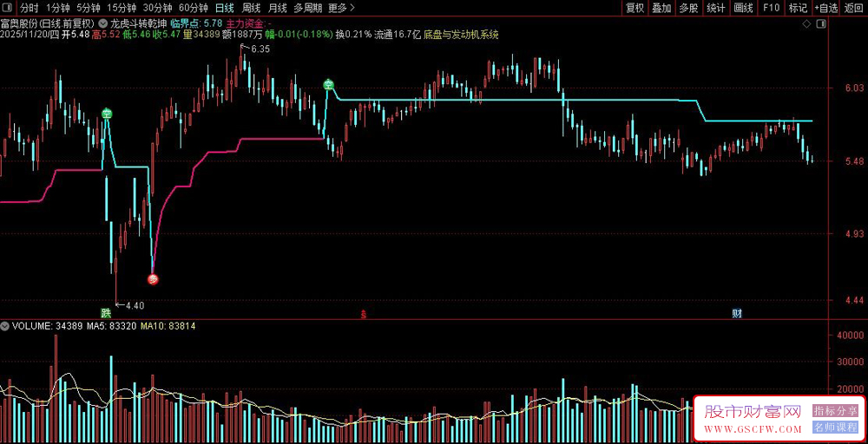Click the green 空 marker above the 4.40 drop

pyautogui.click(x=107, y=114)
